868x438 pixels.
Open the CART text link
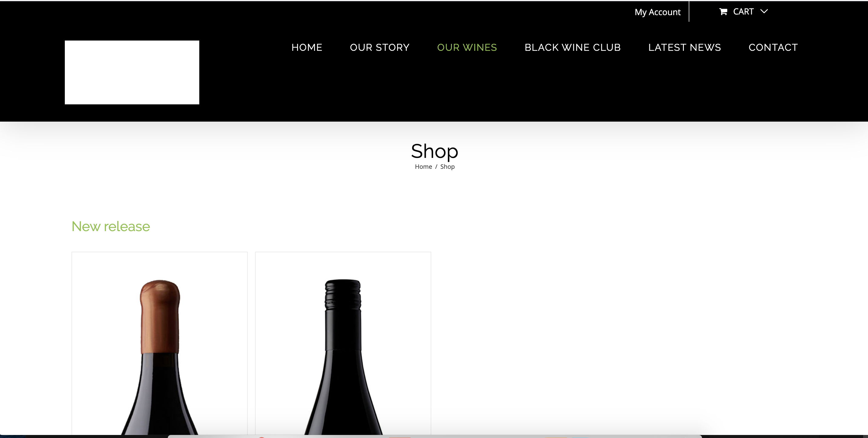coord(743,12)
